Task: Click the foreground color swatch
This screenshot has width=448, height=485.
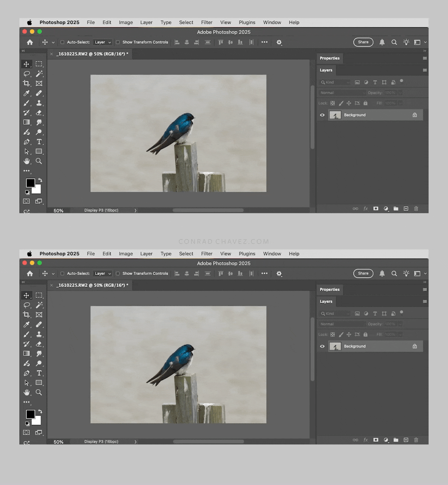Action: tap(31, 183)
